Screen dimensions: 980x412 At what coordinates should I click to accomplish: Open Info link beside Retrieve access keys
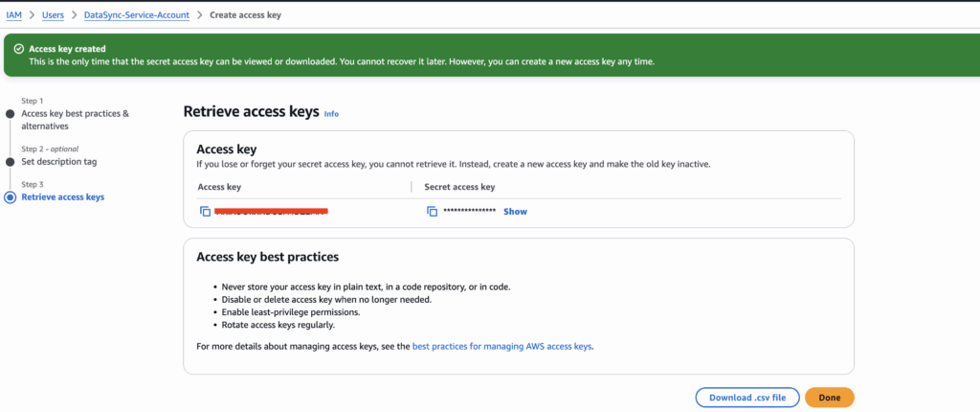331,114
